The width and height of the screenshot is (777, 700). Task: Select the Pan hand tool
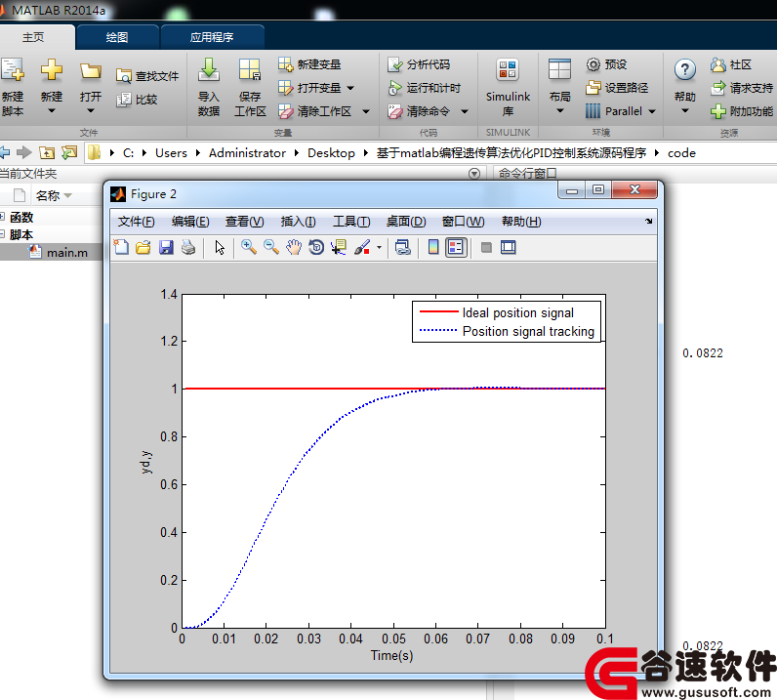point(294,247)
